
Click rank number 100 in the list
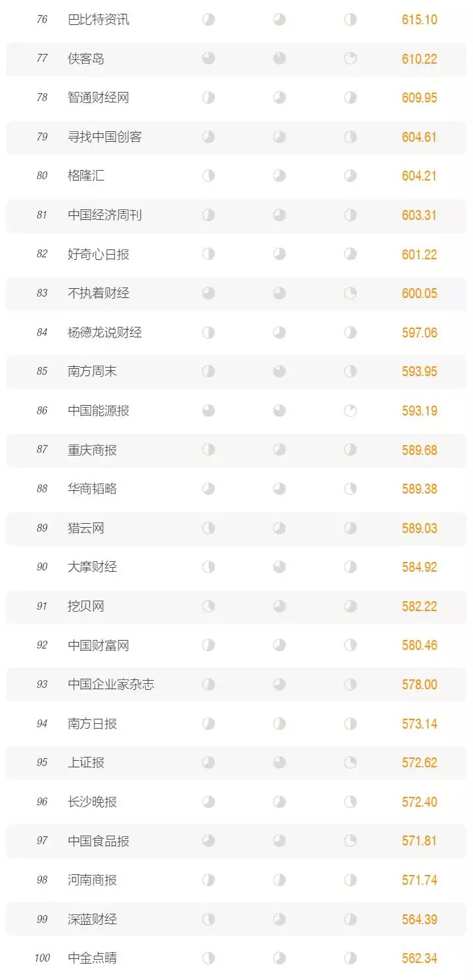[x=42, y=958]
